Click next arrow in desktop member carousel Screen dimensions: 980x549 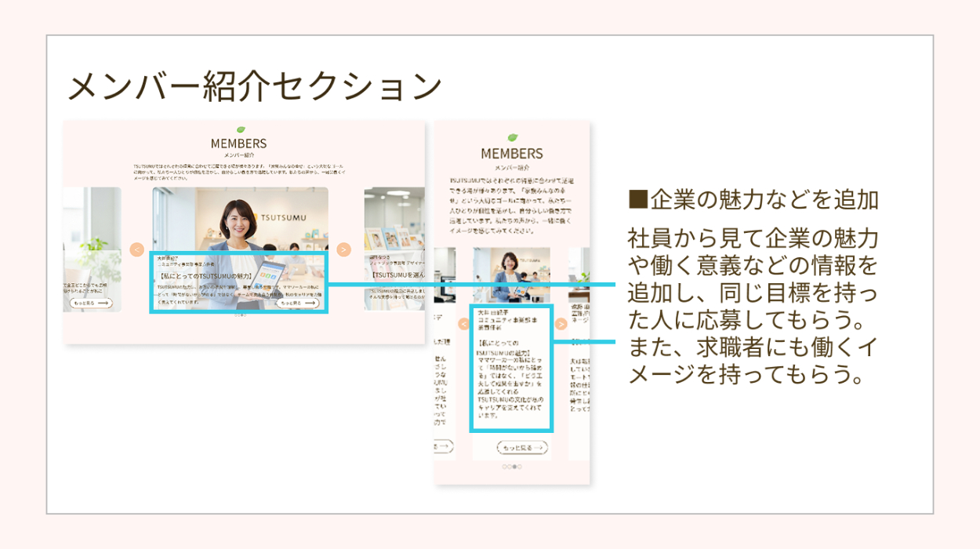343,249
